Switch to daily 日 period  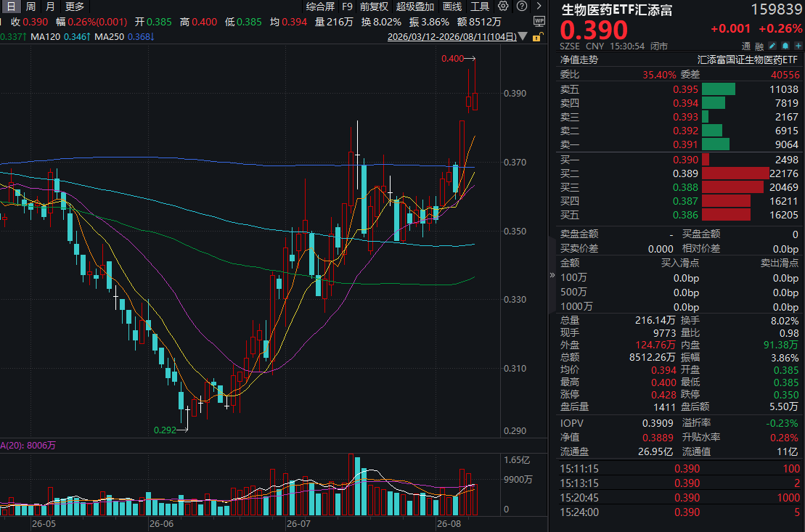click(11, 7)
